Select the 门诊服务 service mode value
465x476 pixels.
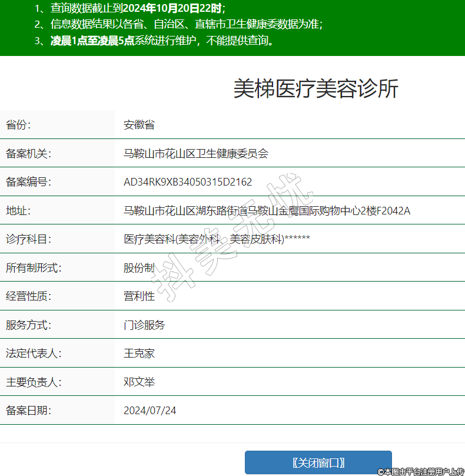[144, 325]
